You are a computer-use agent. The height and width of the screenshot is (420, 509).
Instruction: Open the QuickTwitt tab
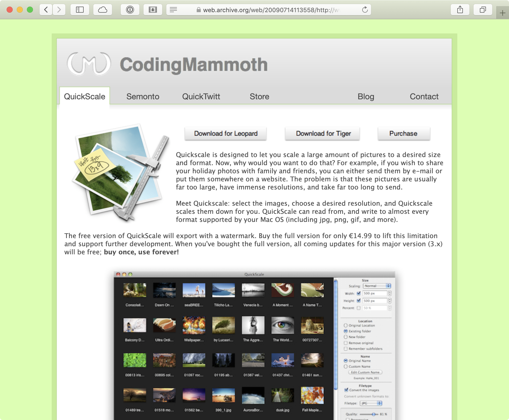(x=201, y=97)
